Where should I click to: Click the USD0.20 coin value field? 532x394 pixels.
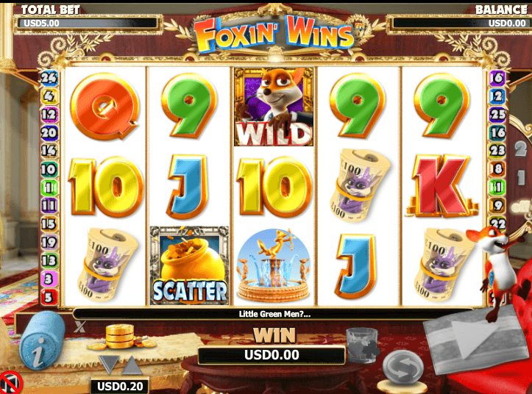pyautogui.click(x=120, y=386)
